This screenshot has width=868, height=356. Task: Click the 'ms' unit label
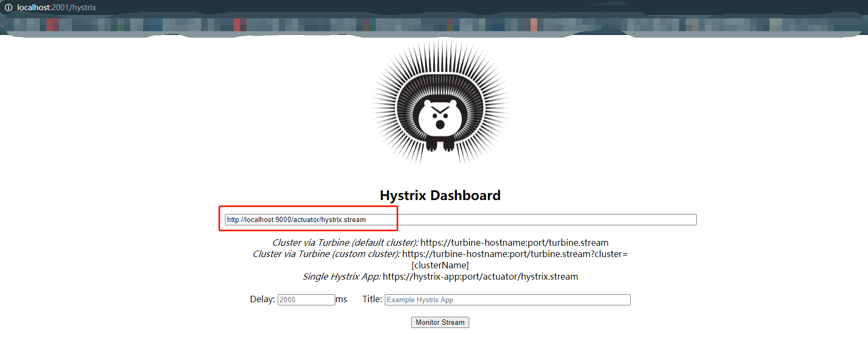pyautogui.click(x=341, y=299)
